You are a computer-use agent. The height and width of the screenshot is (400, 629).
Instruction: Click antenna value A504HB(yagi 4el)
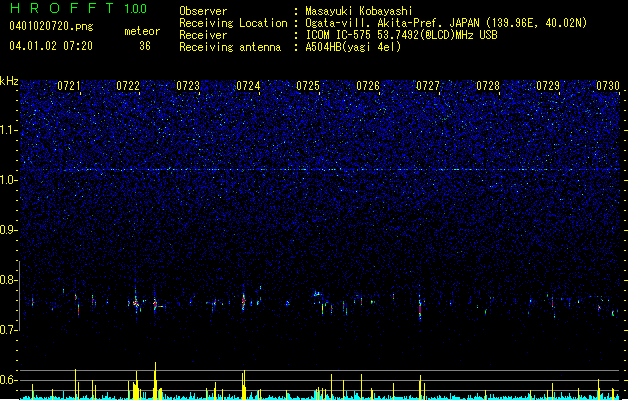(353, 47)
